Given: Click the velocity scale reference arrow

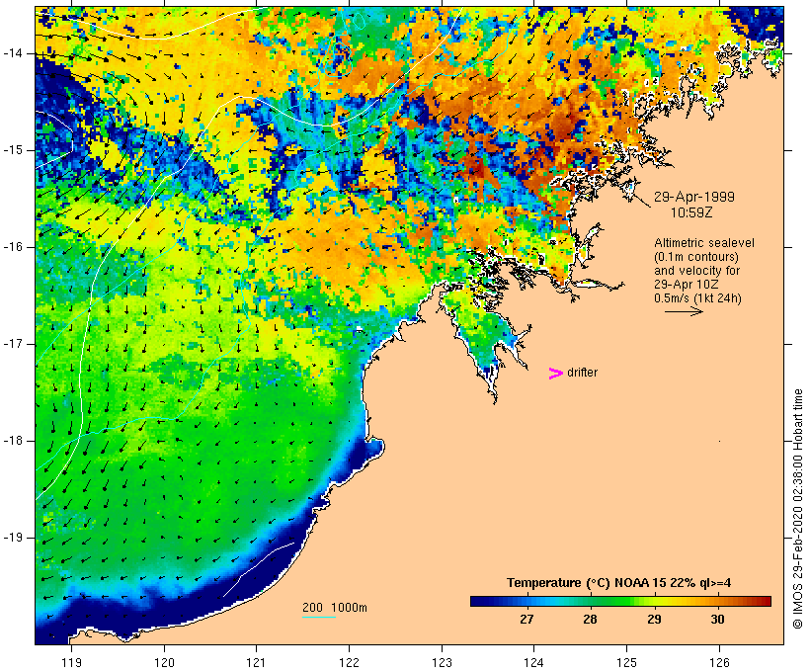Looking at the screenshot, I should click(x=684, y=311).
